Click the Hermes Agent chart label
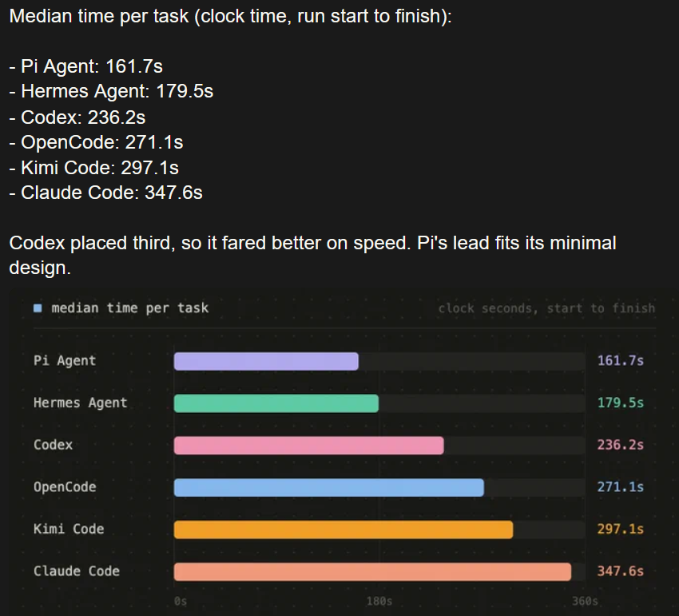The width and height of the screenshot is (679, 616). 80,403
